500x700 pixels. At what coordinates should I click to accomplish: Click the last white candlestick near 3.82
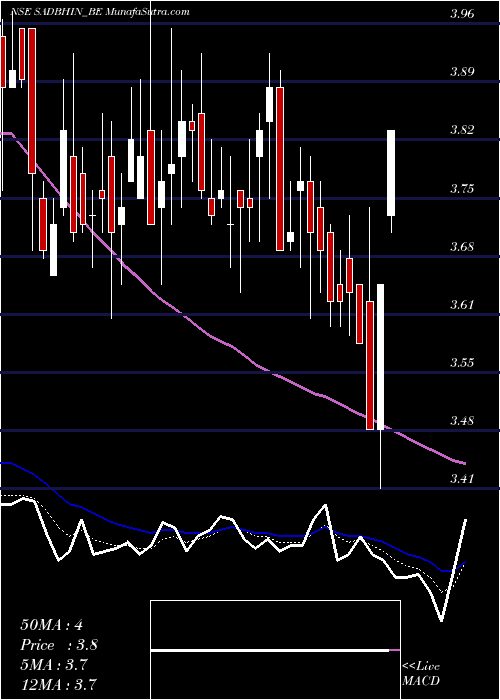point(391,173)
